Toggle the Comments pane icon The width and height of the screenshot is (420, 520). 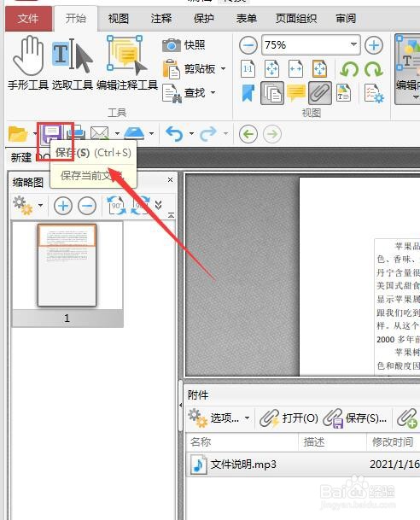pos(296,93)
